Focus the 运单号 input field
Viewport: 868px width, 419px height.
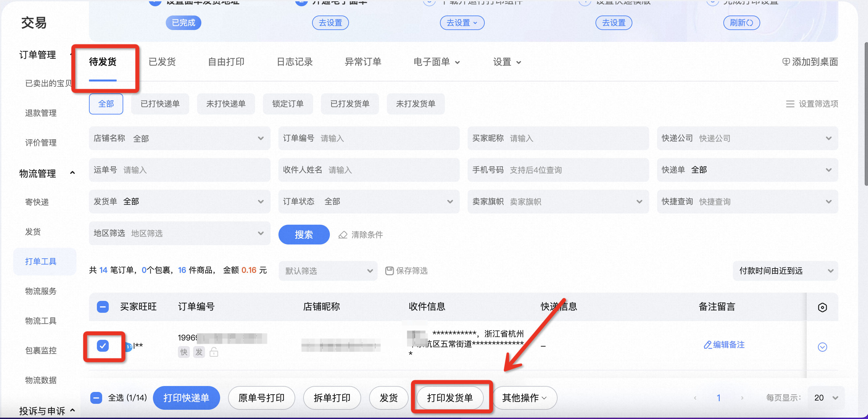coord(180,170)
